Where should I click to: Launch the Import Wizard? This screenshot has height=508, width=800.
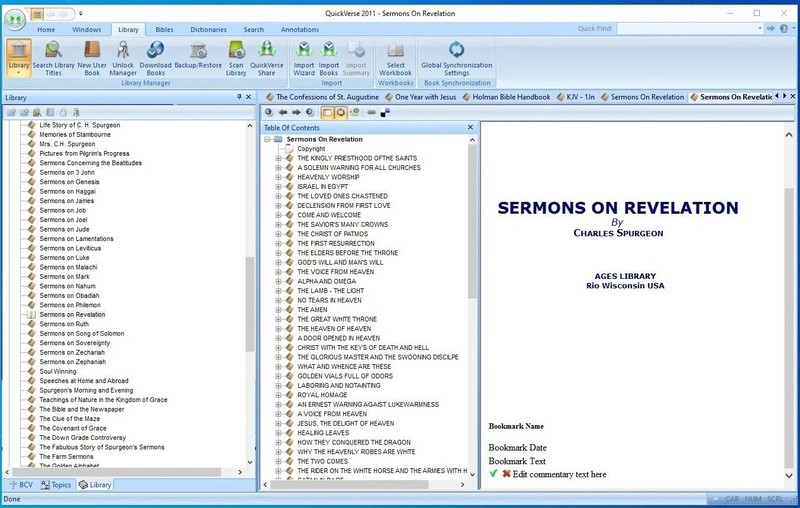point(304,58)
